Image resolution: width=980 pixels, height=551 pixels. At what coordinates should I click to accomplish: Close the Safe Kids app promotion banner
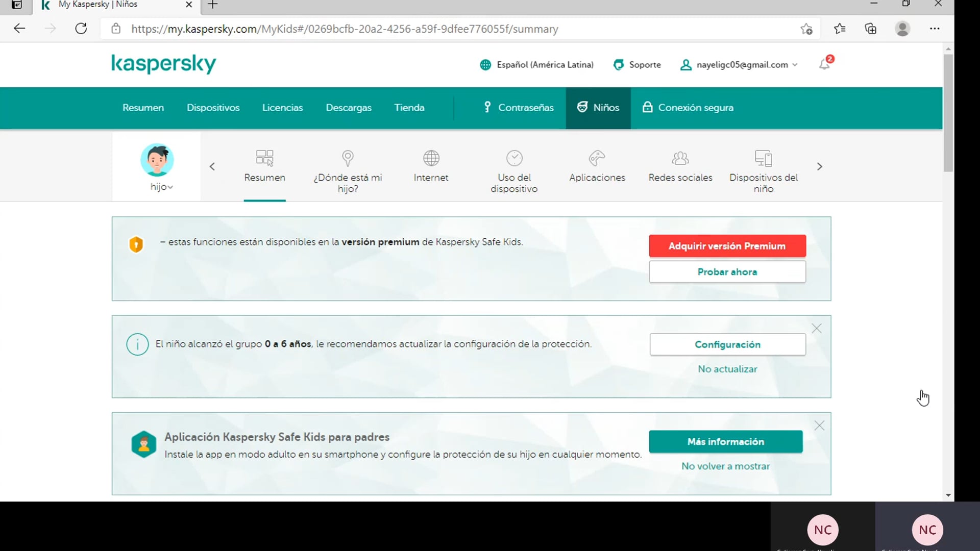pos(819,425)
